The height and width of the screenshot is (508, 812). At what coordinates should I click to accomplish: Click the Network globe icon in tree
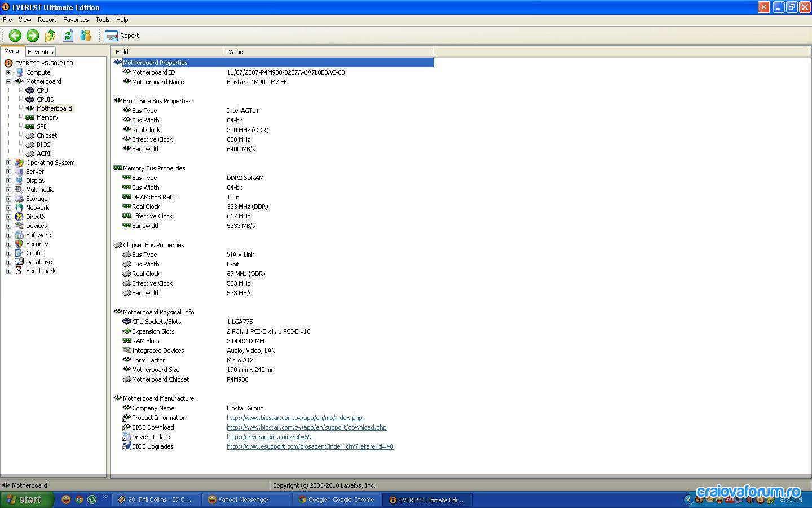pyautogui.click(x=19, y=208)
